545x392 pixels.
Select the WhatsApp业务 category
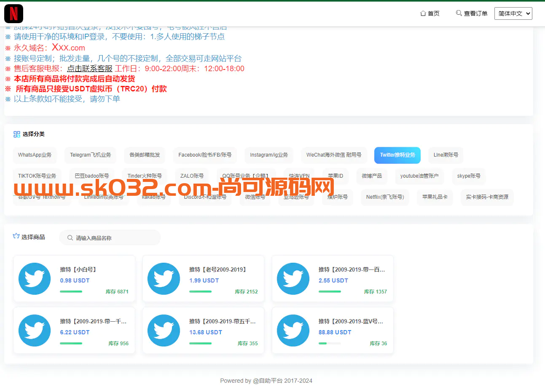tap(35, 155)
